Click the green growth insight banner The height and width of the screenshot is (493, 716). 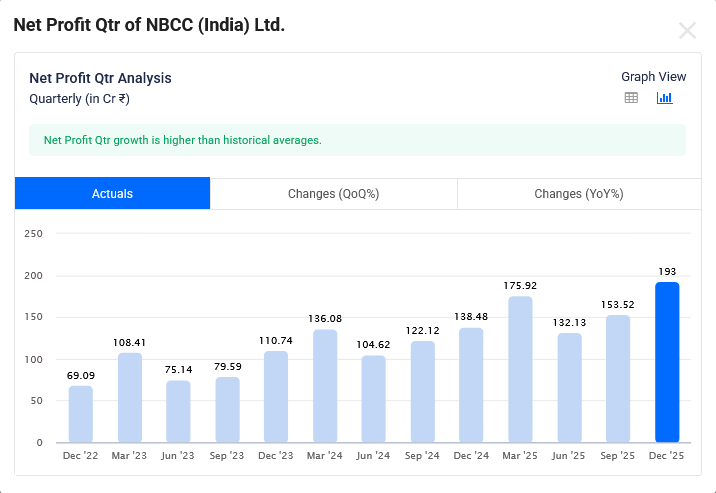tap(357, 140)
